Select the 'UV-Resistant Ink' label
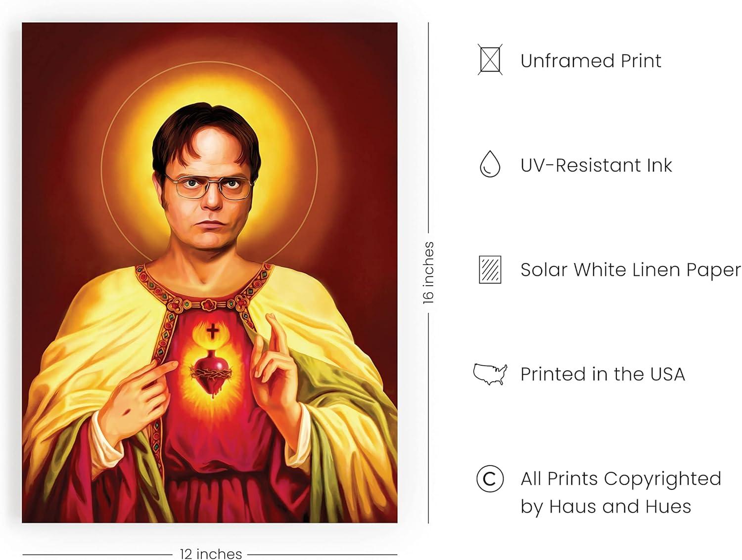This screenshot has width=742, height=560. click(596, 165)
